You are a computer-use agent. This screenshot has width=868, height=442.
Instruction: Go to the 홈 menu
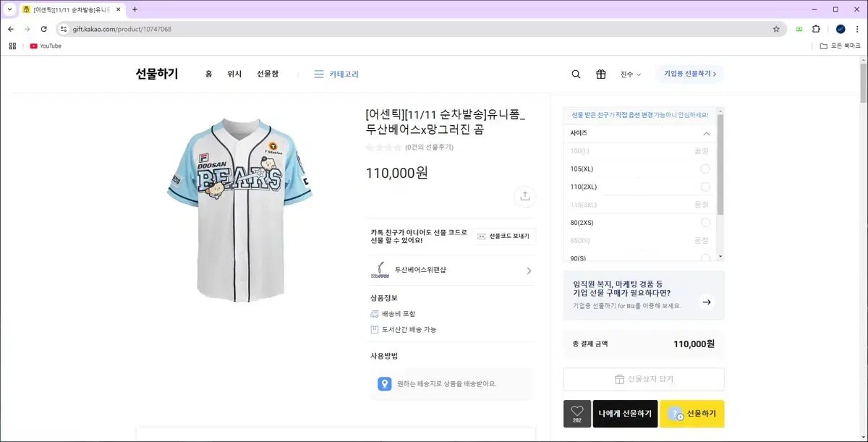(208, 74)
